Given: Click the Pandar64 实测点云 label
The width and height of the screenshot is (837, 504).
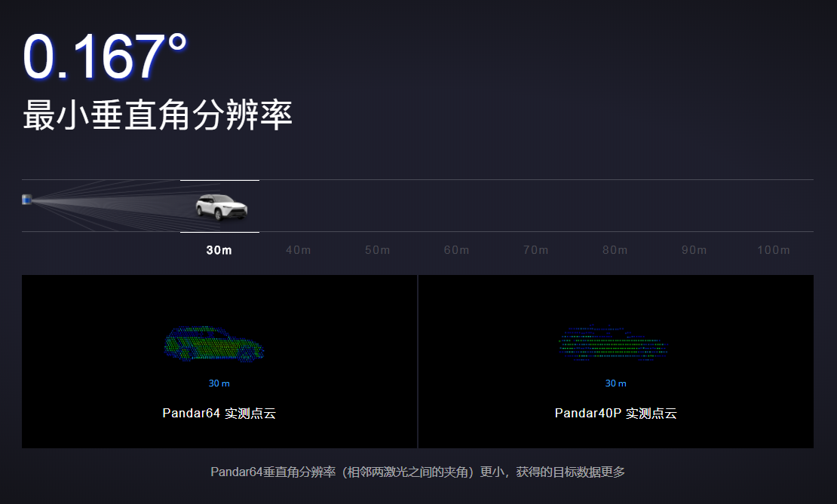Looking at the screenshot, I should click(x=219, y=414).
